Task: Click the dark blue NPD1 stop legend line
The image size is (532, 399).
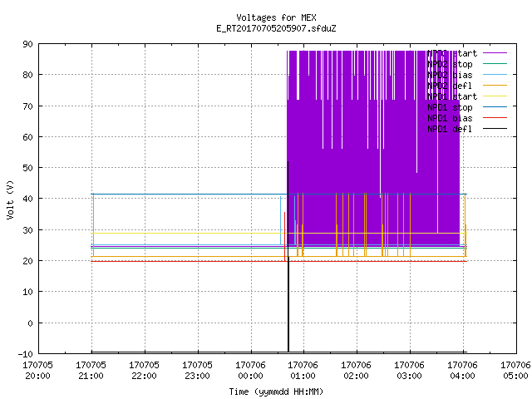Action: coord(495,107)
